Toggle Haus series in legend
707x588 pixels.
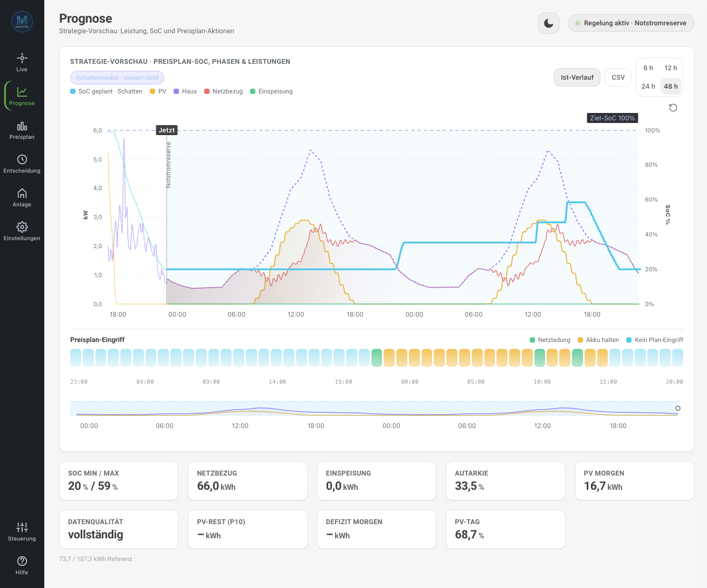pos(185,91)
